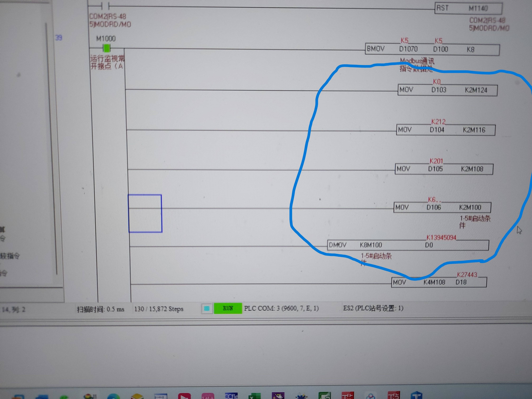Select the MOV D104 K2M116 instruction
The width and height of the screenshot is (532, 399).
point(445,130)
